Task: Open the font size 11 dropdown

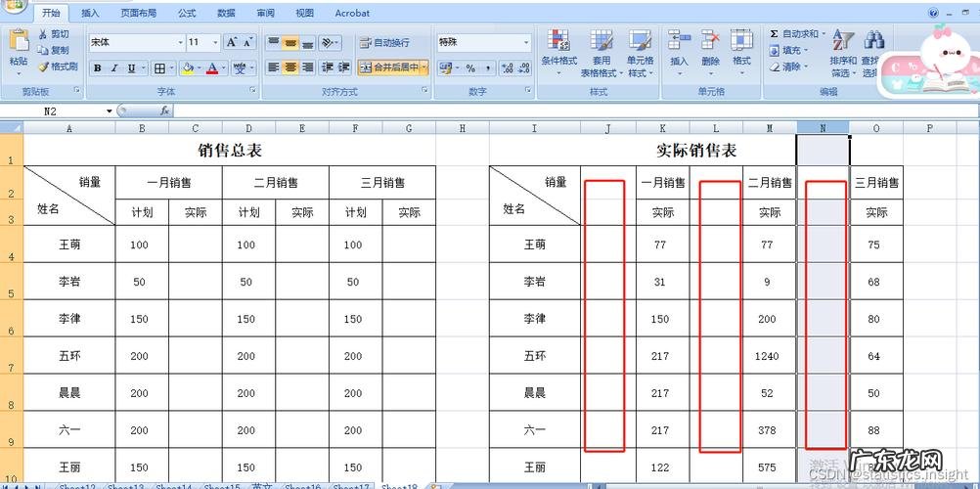Action: (215, 42)
